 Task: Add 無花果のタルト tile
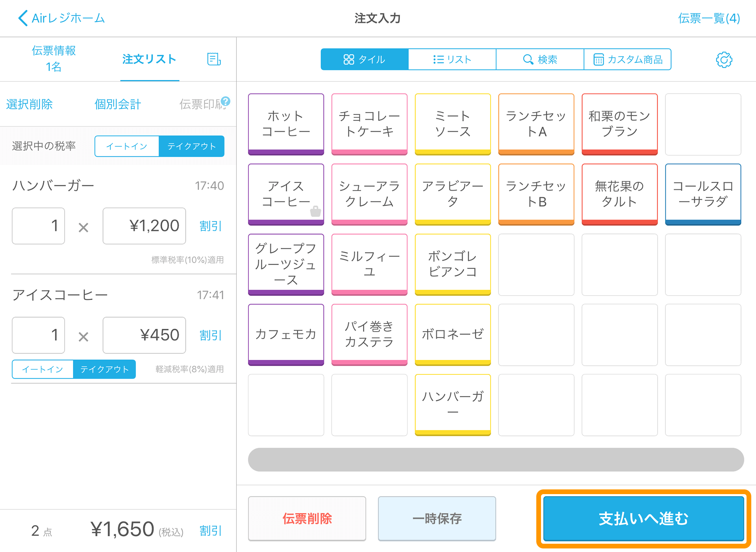click(x=620, y=194)
